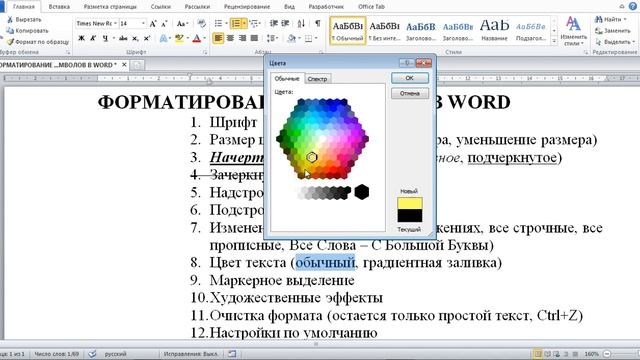This screenshot has height=360, width=640.
Task: Pick large black hexagon swatch
Action: 361,192
